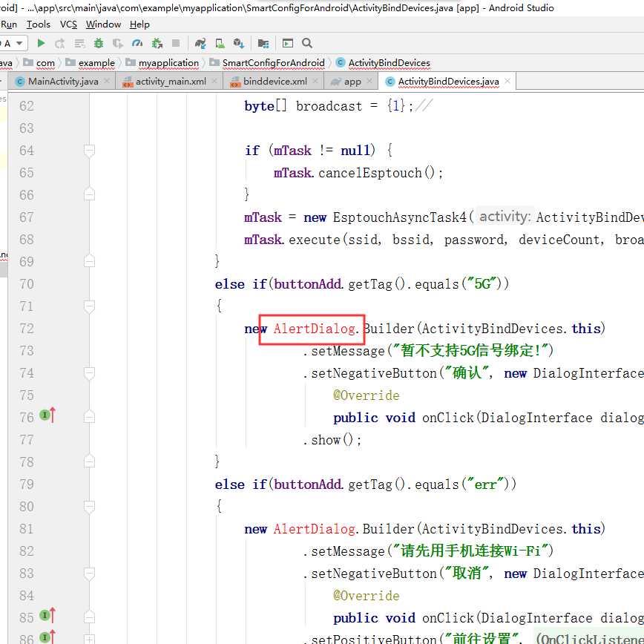Click Run with Coverage icon
Viewport: 644px width, 644px height.
click(x=118, y=43)
